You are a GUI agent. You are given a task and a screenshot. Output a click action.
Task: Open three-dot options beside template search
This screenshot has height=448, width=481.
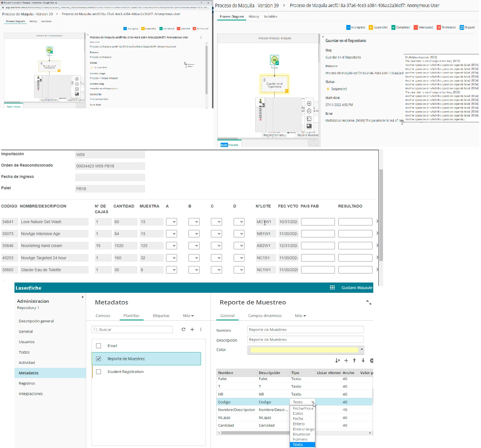[201, 329]
